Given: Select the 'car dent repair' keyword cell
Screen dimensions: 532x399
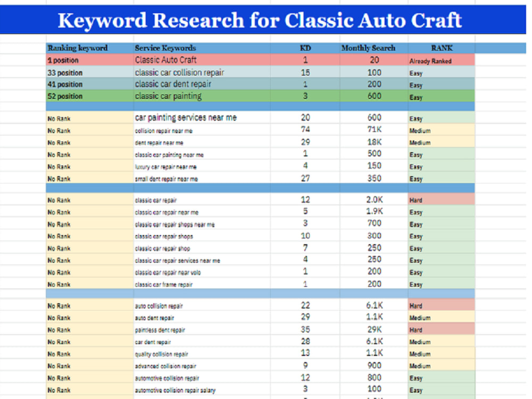Looking at the screenshot, I should click(202, 342).
